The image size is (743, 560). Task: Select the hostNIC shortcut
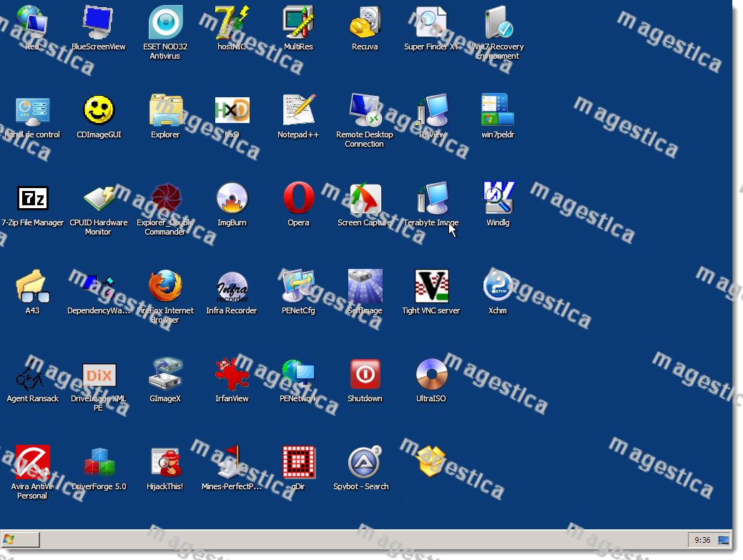pos(232,23)
